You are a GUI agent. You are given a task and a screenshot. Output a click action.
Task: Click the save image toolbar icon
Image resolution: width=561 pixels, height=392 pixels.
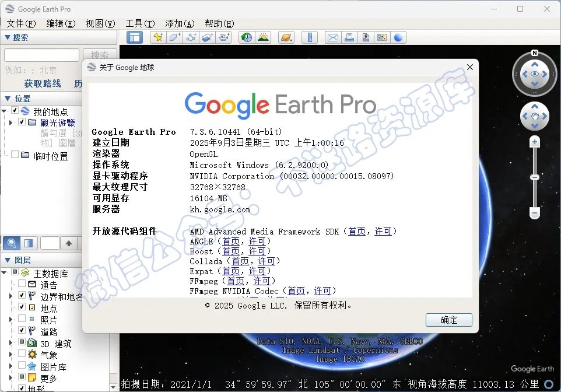pyautogui.click(x=366, y=37)
